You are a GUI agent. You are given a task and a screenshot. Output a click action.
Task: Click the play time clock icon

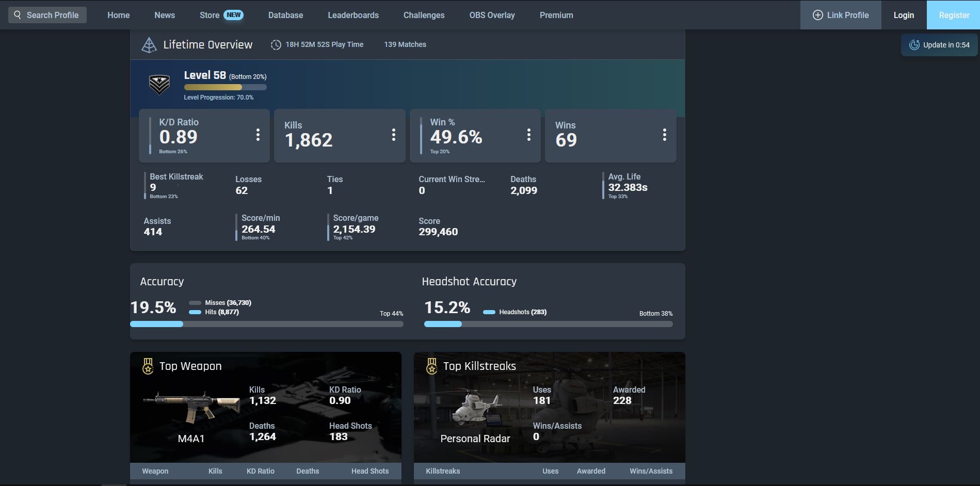coord(276,44)
